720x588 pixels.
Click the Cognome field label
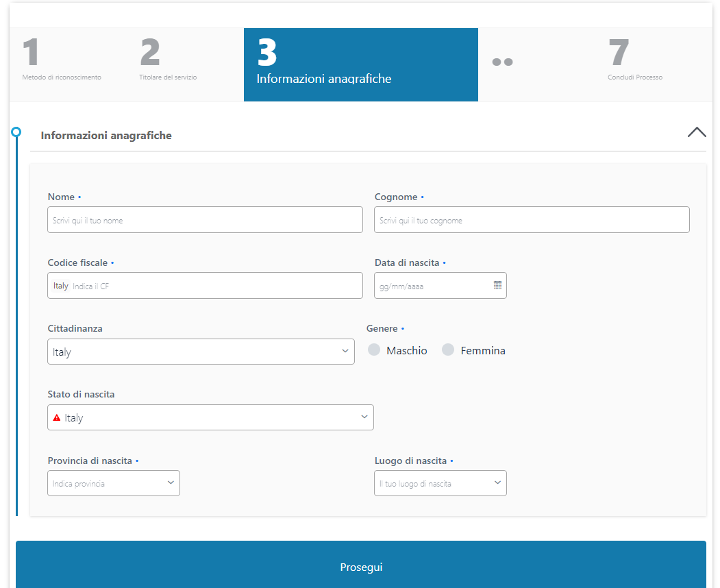396,197
